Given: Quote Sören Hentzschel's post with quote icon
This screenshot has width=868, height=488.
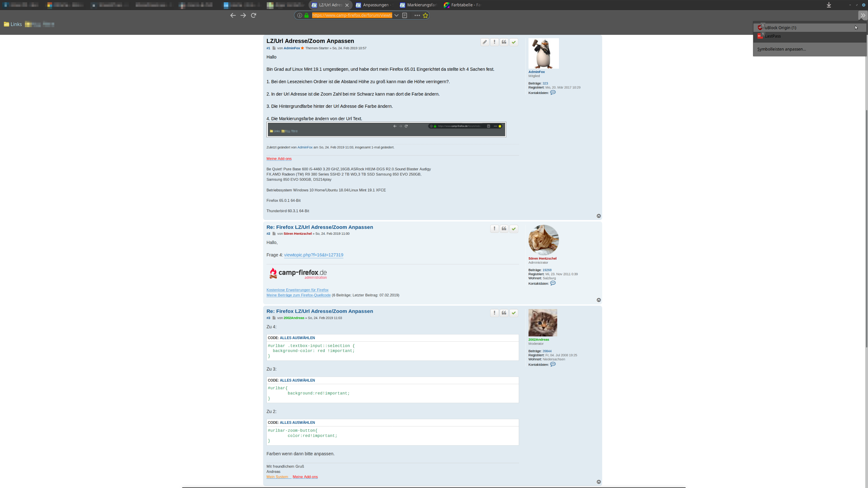Looking at the screenshot, I should 504,229.
